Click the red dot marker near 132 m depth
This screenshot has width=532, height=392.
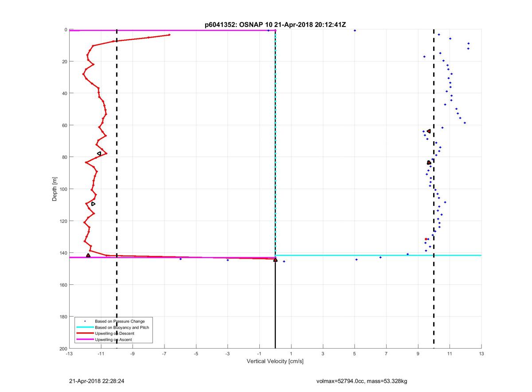(x=426, y=239)
